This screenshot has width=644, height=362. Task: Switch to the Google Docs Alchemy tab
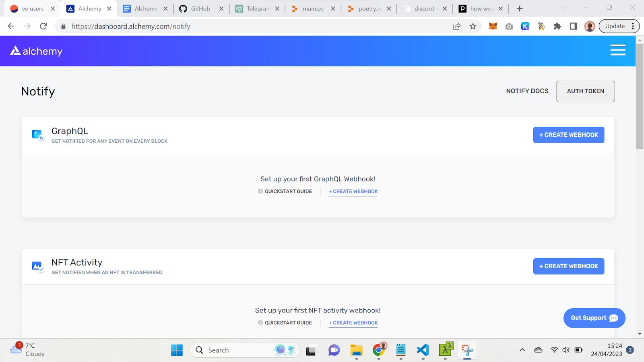[x=145, y=8]
